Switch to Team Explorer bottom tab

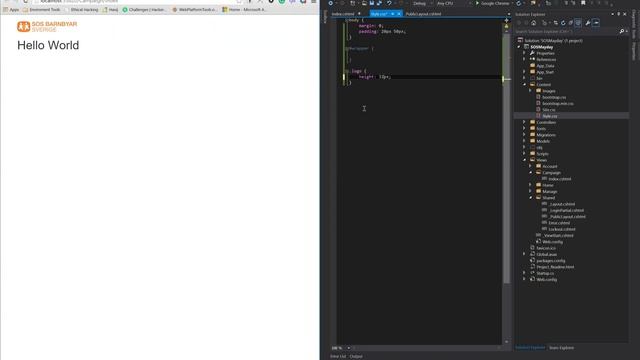pyautogui.click(x=561, y=348)
